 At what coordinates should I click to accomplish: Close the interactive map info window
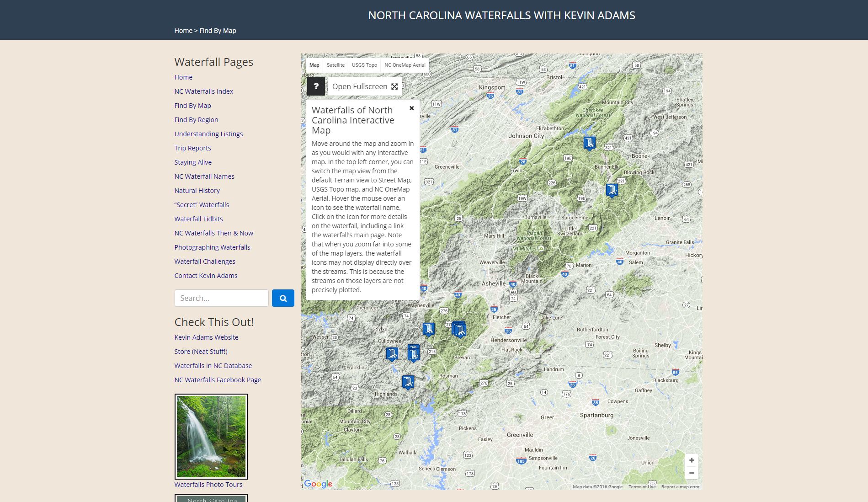pos(411,108)
